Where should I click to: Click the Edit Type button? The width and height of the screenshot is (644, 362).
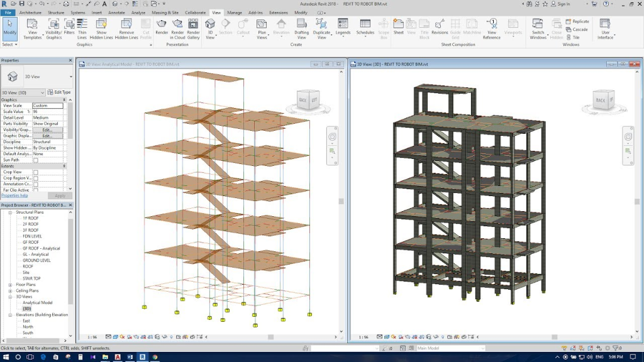pyautogui.click(x=59, y=92)
